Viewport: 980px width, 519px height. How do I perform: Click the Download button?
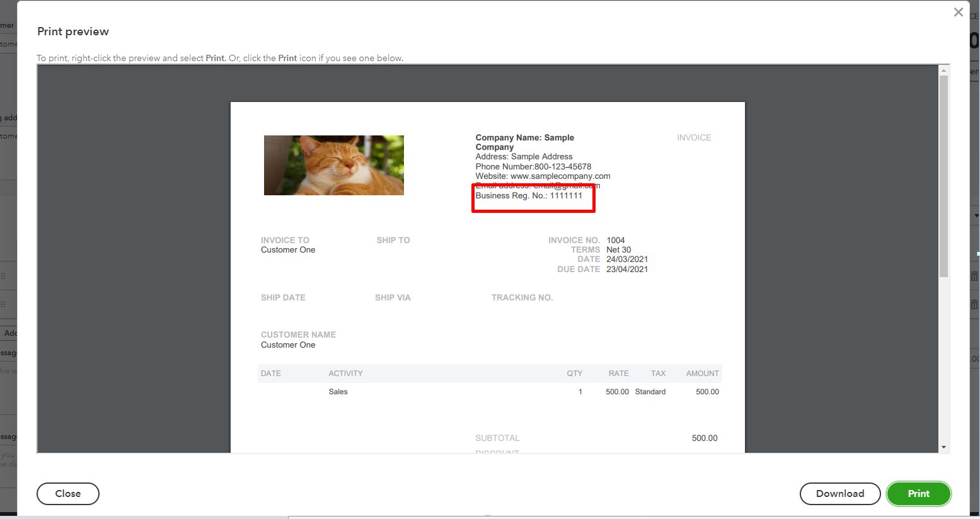840,494
